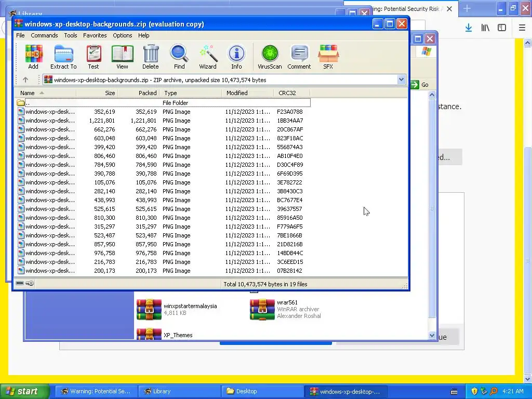Click the key password icon in status bar
Viewport: 532px width, 399px height.
[x=30, y=283]
